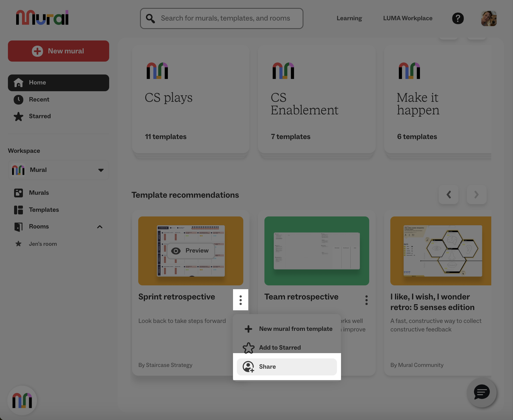This screenshot has height=420, width=513.
Task: Click the Recent clock icon
Action: pos(18,100)
